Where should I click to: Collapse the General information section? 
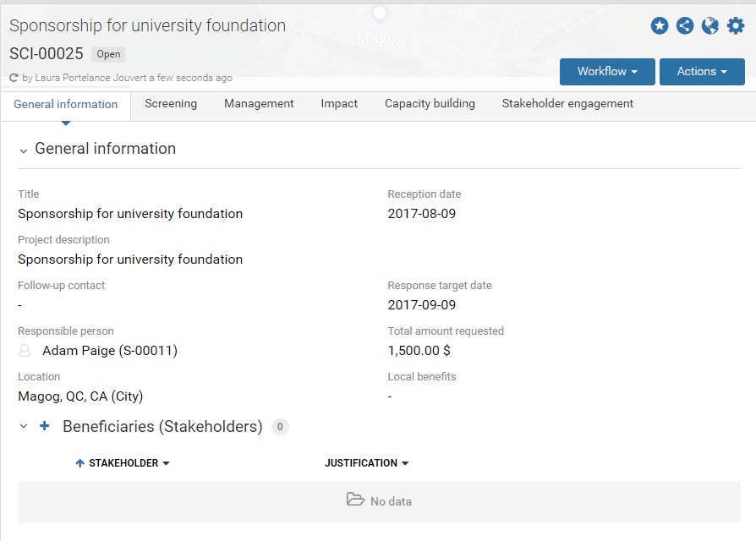coord(23,150)
